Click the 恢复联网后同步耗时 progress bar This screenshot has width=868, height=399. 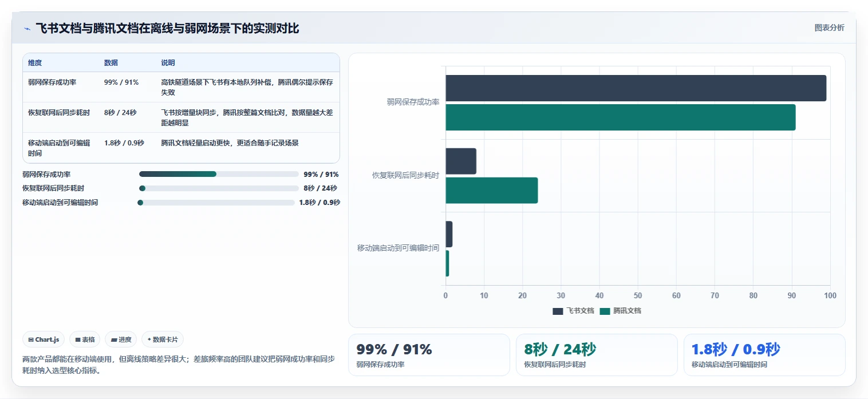pos(219,188)
